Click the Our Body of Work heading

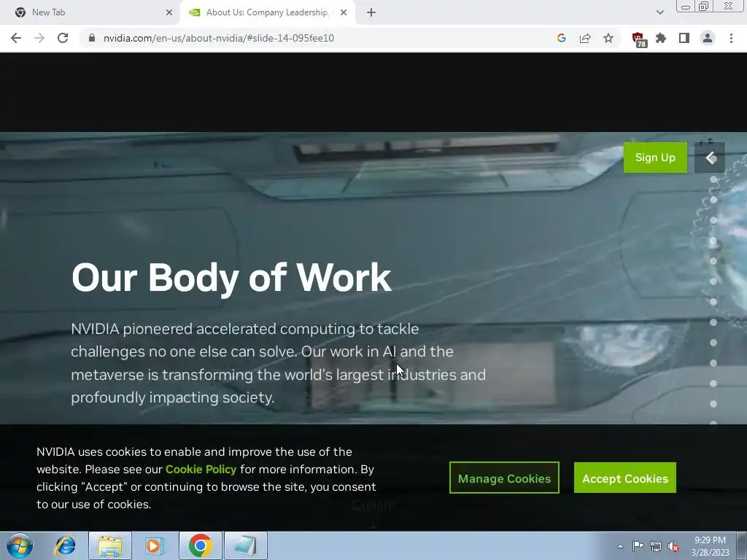(231, 278)
